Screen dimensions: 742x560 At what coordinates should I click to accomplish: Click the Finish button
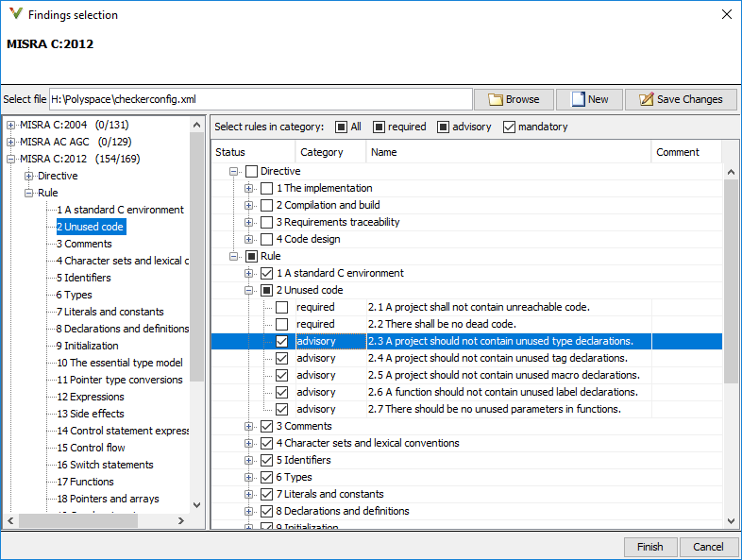click(x=650, y=547)
